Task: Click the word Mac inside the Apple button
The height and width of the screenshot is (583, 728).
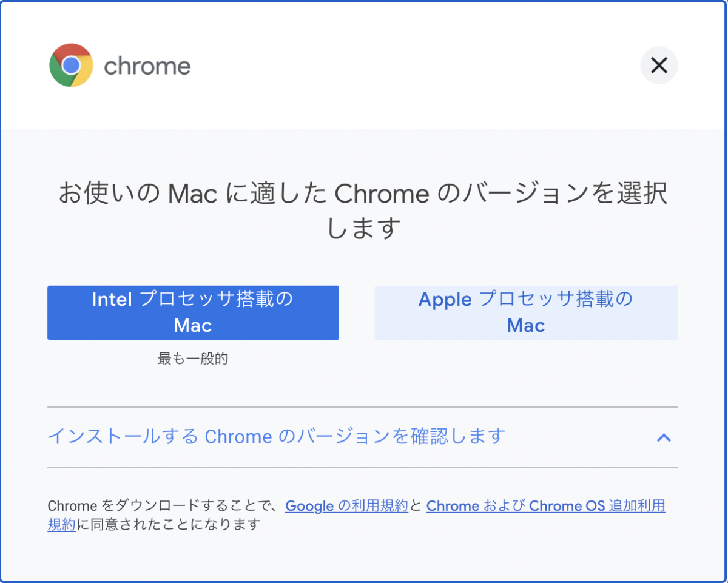Action: click(x=526, y=326)
